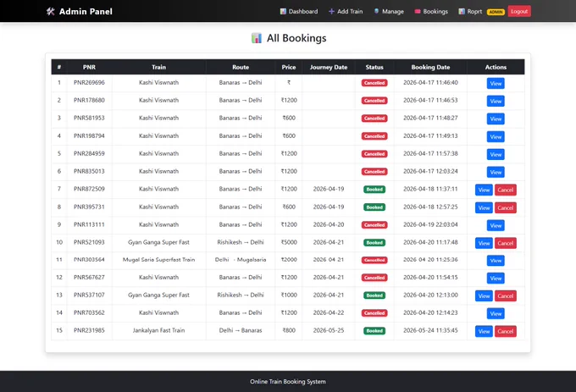Cancel booking PNR395731
576x392 pixels.
pos(506,207)
